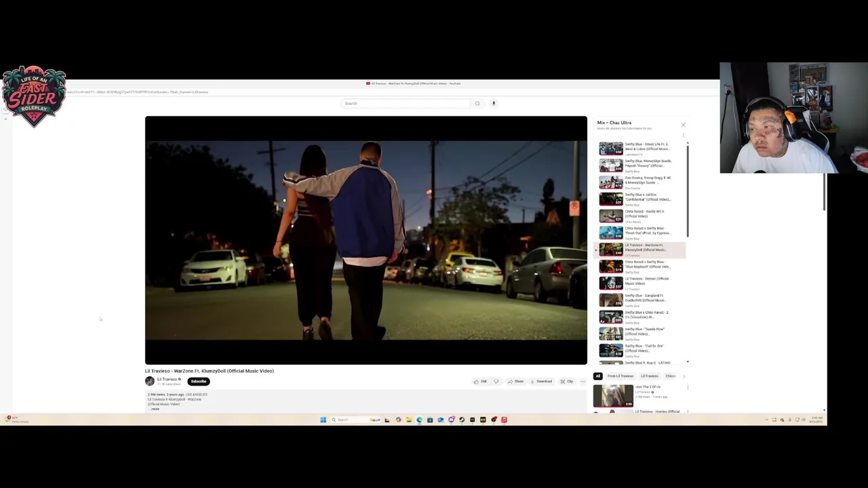This screenshot has width=868, height=488.
Task: Click the page vertical scrollbar
Action: [x=825, y=192]
